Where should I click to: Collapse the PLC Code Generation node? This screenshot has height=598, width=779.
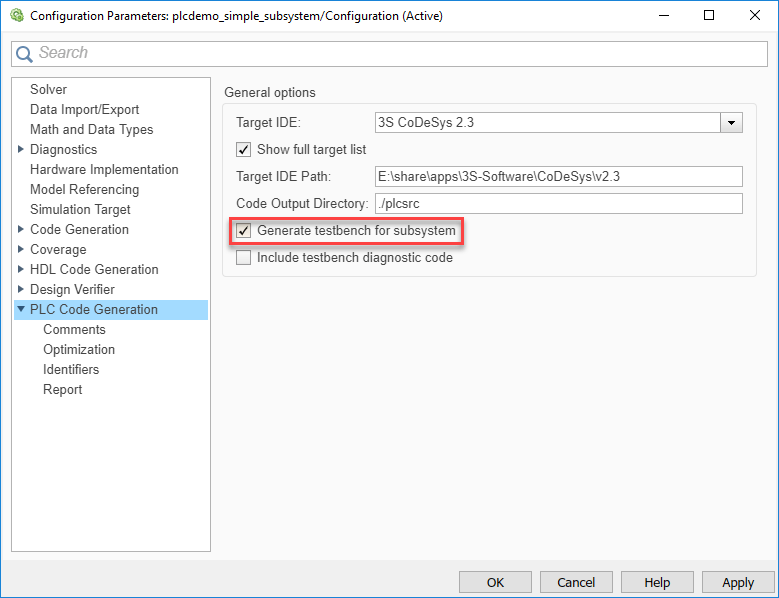[x=21, y=309]
